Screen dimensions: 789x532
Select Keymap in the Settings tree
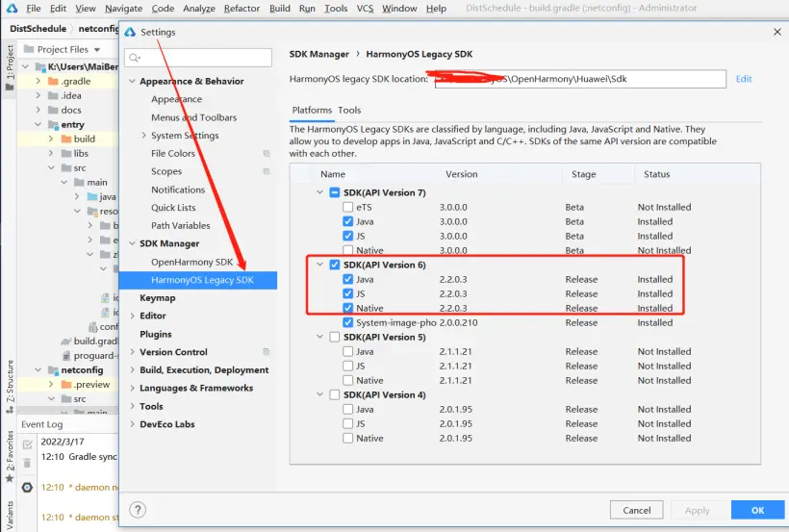click(x=158, y=298)
